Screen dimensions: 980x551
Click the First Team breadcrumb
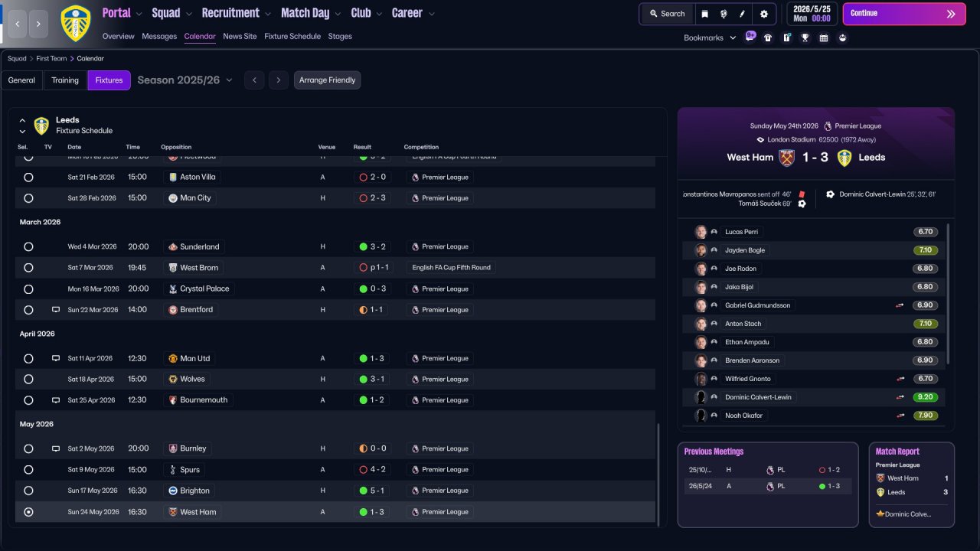[x=51, y=59]
